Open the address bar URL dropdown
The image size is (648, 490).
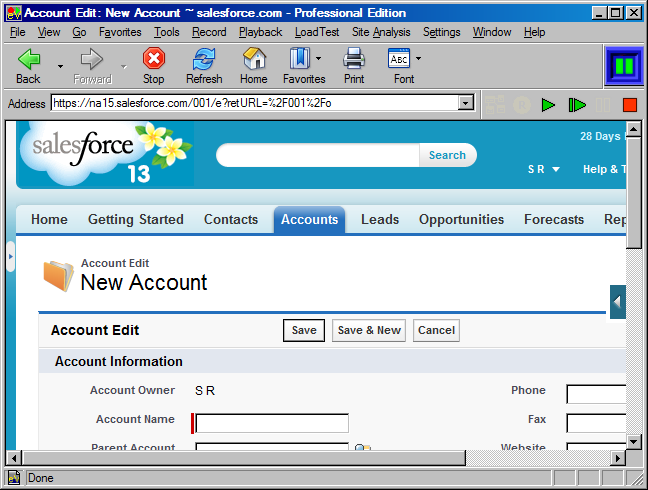466,103
